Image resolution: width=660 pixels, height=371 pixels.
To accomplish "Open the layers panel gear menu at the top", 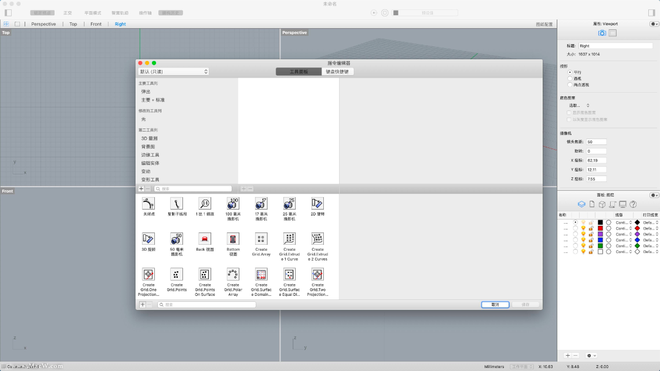I will point(654,195).
